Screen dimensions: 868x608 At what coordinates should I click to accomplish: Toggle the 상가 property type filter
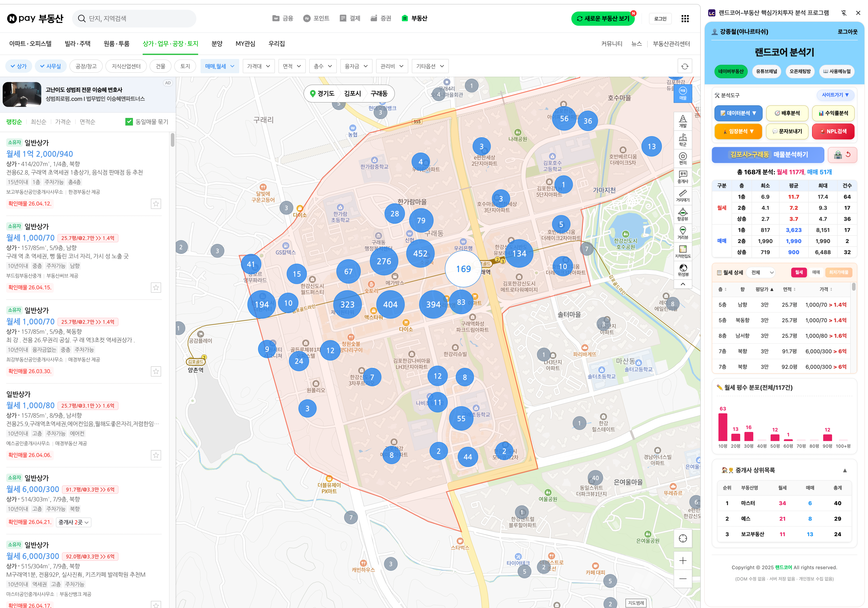pyautogui.click(x=18, y=67)
